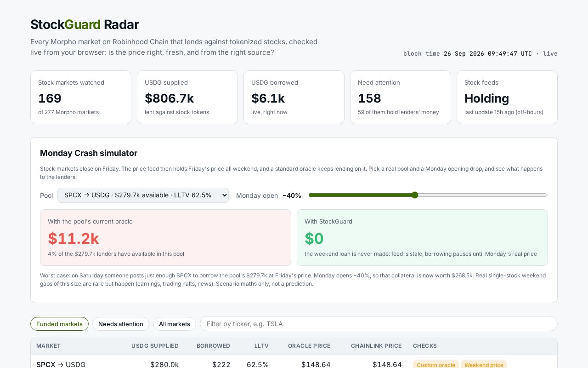This screenshot has height=368, width=588.
Task: Click the 62.5% LLTV cell
Action: (x=258, y=364)
